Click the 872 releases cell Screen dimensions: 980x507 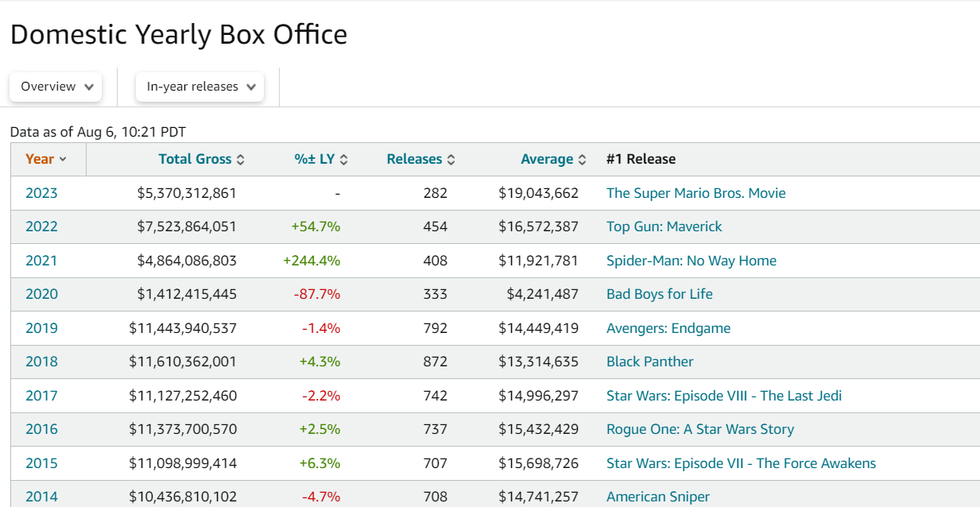pos(436,362)
